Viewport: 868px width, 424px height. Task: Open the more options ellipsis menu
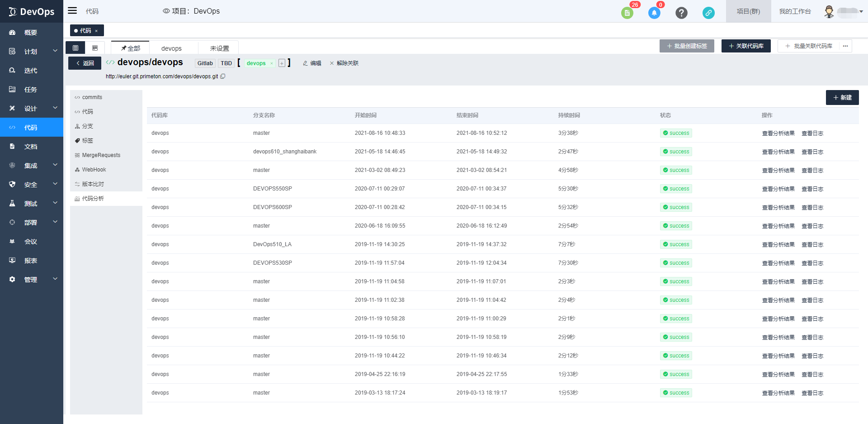(845, 46)
